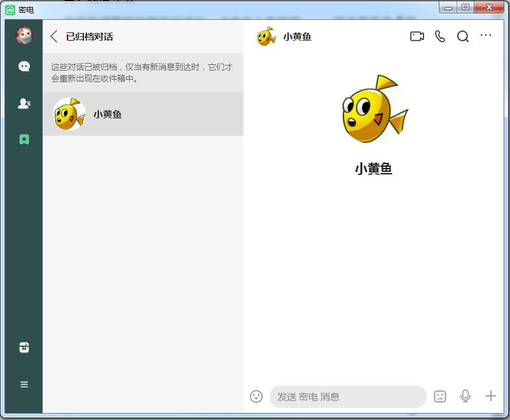Screen dimensions: 510x420
Task: Click the small fish avatar in header
Action: click(x=266, y=36)
